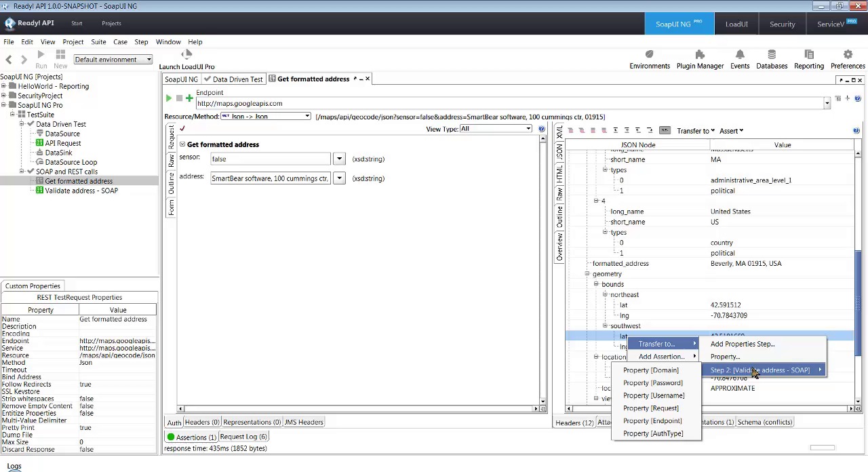868x472 pixels.
Task: Click the help icon beside endpoint field
Action: (x=857, y=99)
